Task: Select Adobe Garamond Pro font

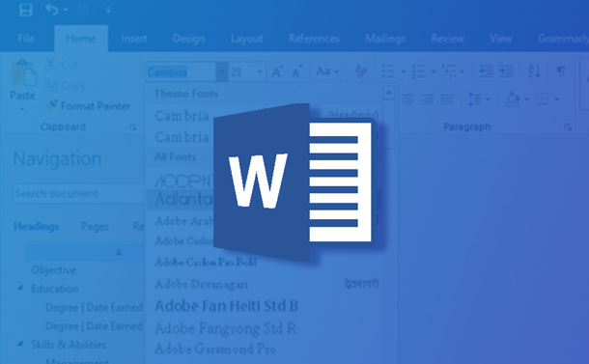Action: coord(215,349)
